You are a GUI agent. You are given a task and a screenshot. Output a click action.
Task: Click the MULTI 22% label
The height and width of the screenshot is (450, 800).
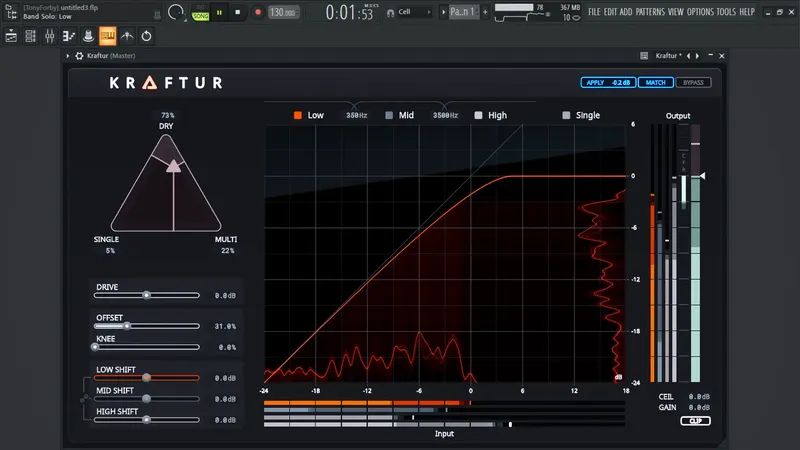pos(226,244)
